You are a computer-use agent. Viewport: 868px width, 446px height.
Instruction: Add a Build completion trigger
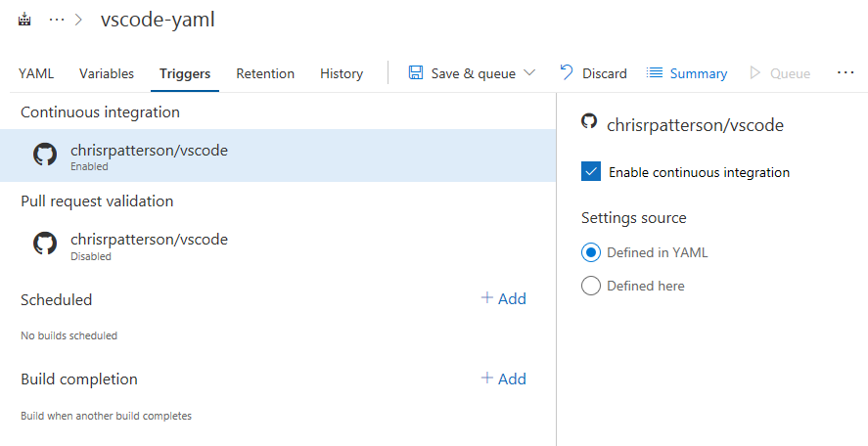504,379
